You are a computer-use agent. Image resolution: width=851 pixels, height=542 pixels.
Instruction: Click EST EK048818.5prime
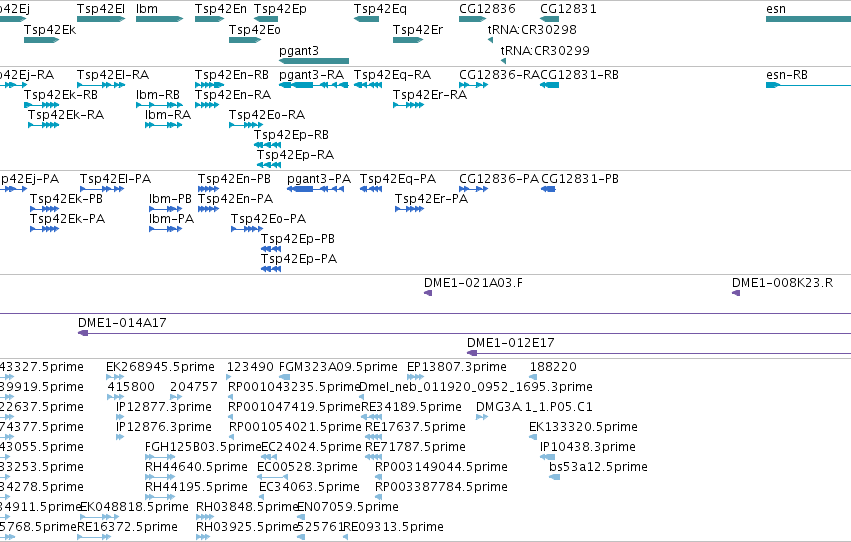tap(99, 517)
